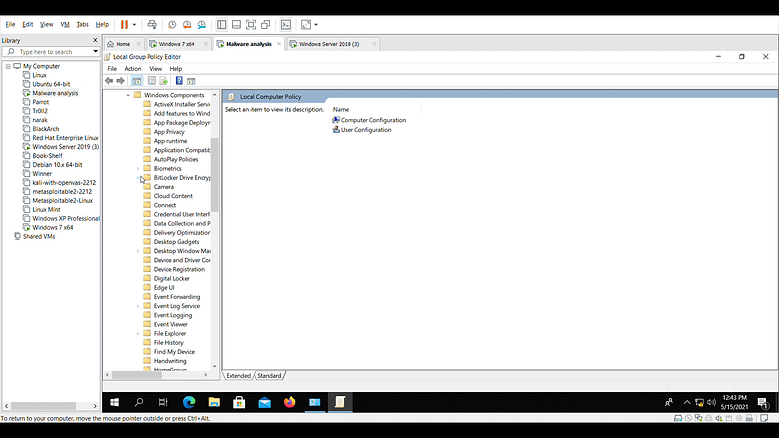779x438 pixels.
Task: Collapse the My Computer tree node
Action: click(8, 66)
